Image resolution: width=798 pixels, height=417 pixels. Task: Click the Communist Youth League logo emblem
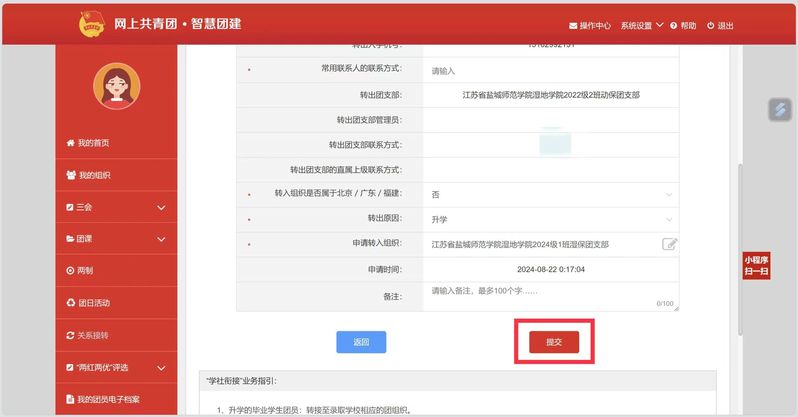click(x=91, y=23)
